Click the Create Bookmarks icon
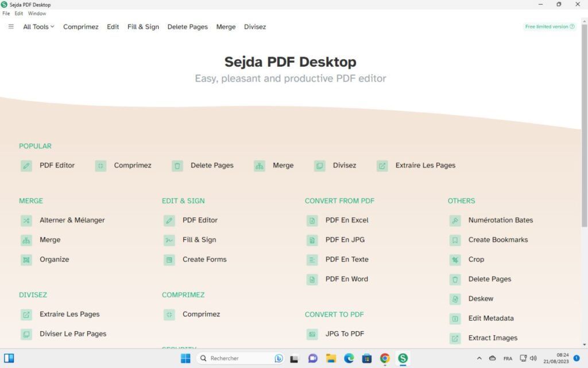Viewport: 588px width, 368px height. (455, 240)
